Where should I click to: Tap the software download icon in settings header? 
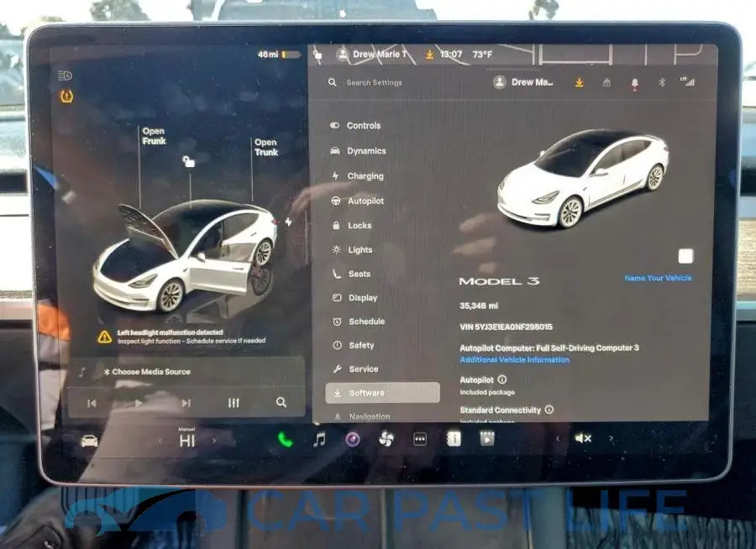coord(579,82)
